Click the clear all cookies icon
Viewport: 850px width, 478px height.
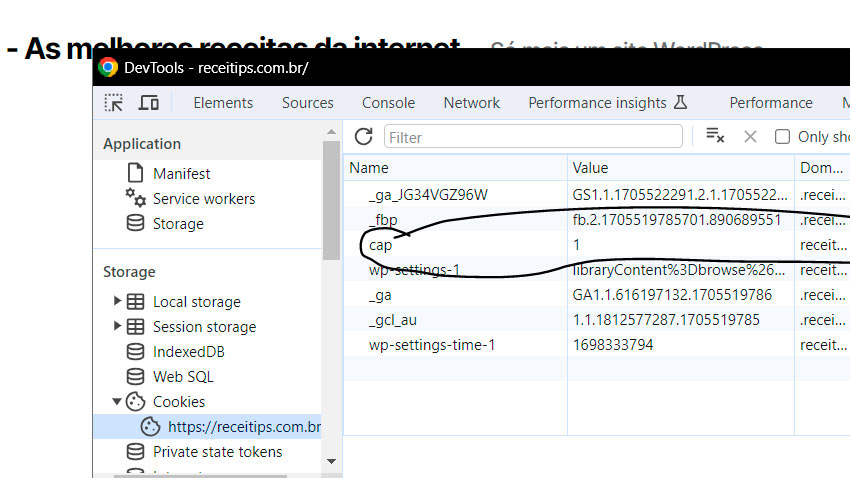pyautogui.click(x=715, y=136)
